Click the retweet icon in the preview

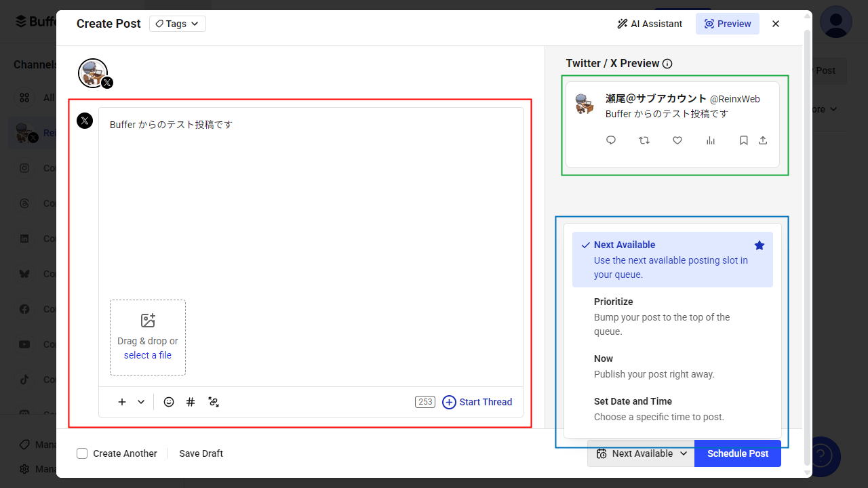coord(644,140)
